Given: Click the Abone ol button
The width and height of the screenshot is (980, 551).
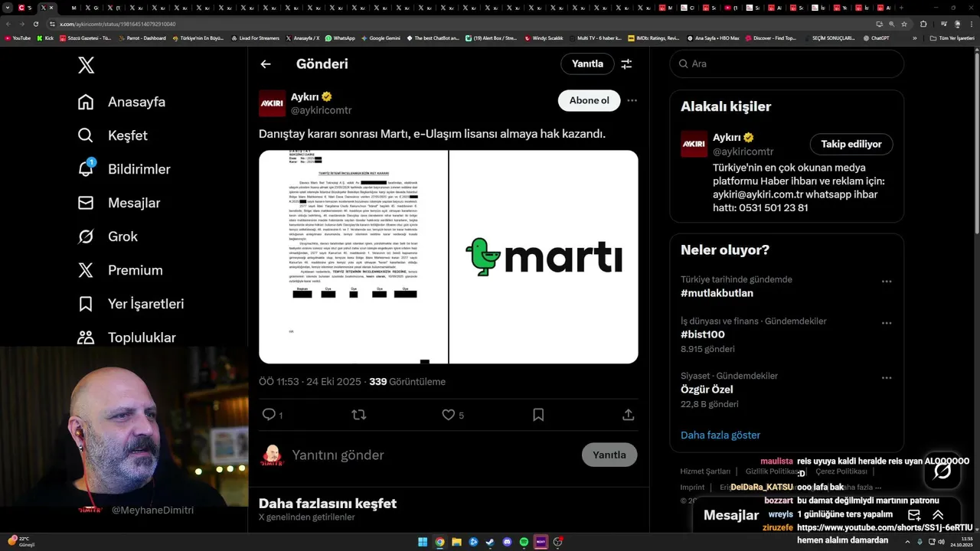Looking at the screenshot, I should (589, 100).
